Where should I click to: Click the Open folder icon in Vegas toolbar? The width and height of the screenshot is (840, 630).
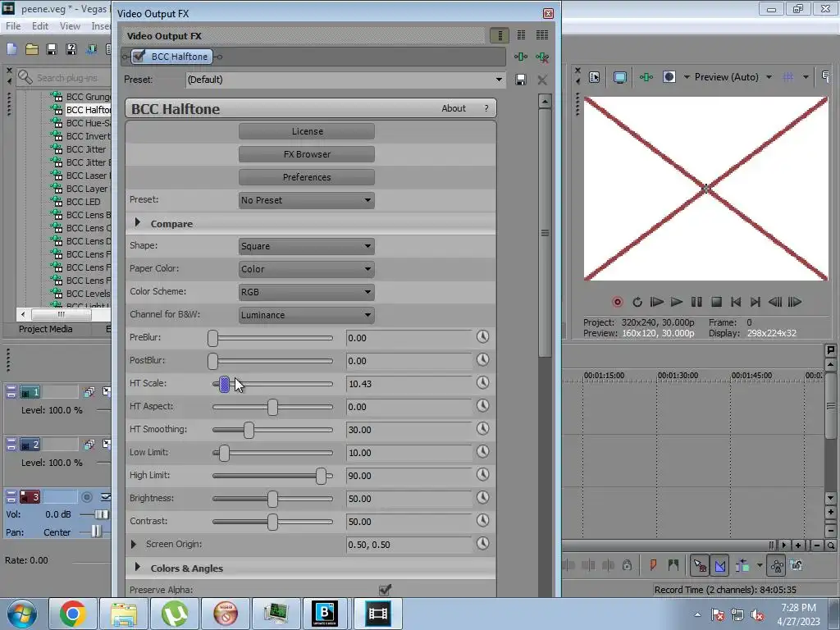pos(32,49)
